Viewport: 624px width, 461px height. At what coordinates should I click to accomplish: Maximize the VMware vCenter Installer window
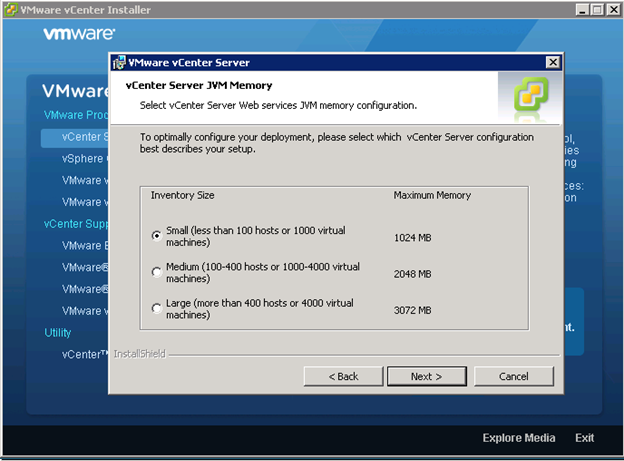coord(597,10)
